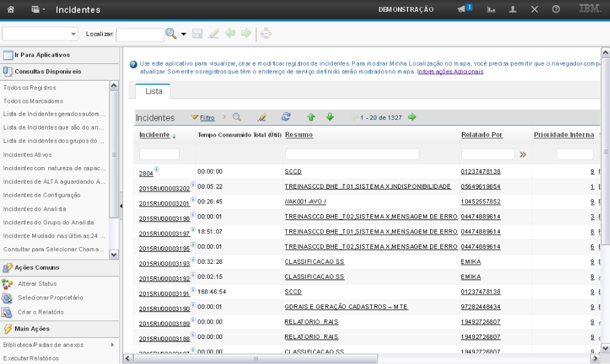Click the horizontal scrollbar at bottom
The image size is (610, 364).
point(358,359)
